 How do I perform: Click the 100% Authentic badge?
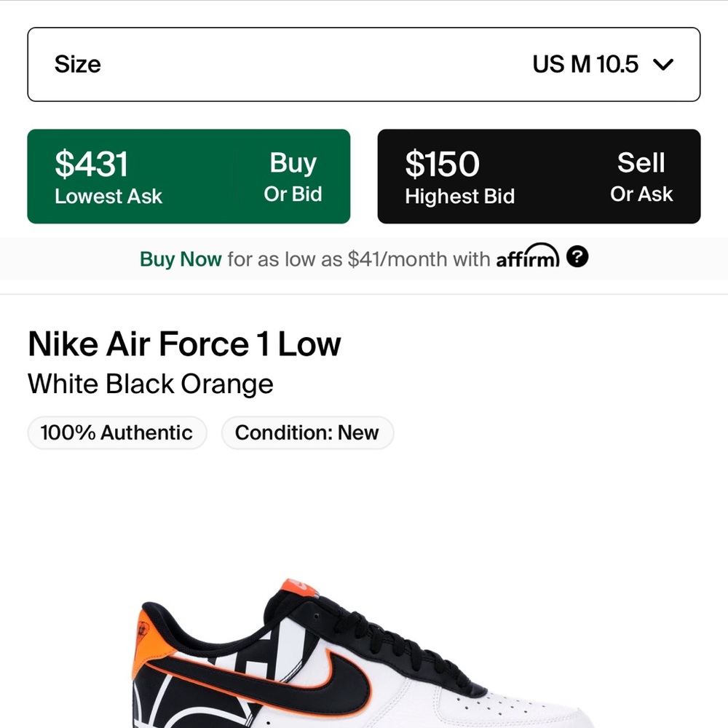[x=117, y=432]
